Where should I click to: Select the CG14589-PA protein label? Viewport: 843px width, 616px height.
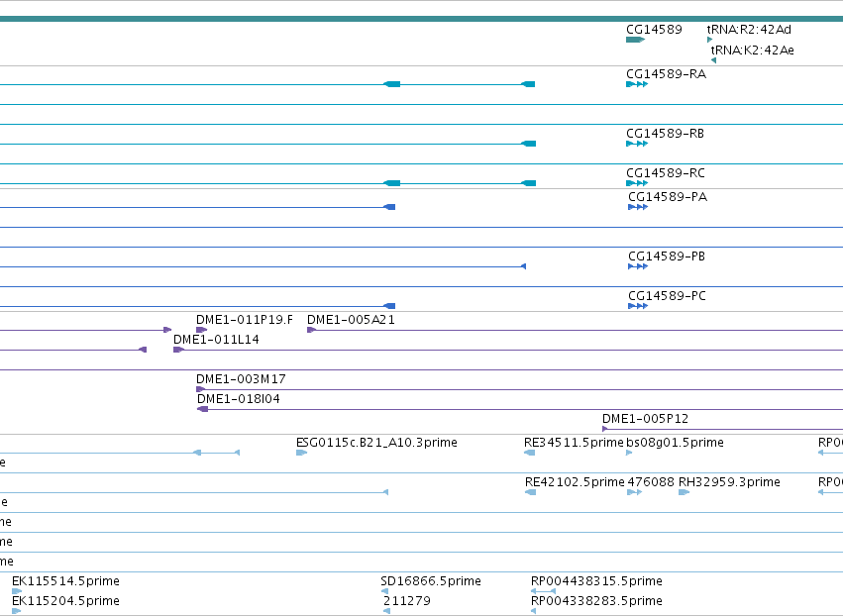(668, 197)
